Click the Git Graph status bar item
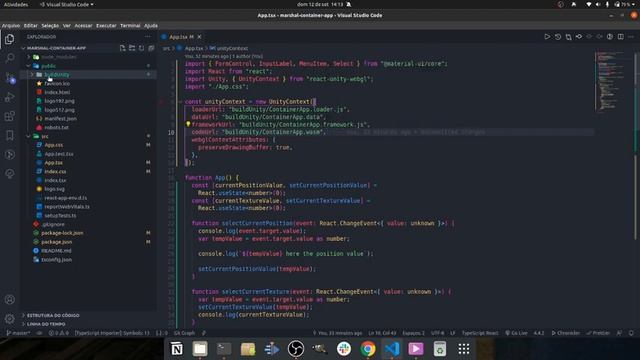This screenshot has height=360, width=640. point(184,333)
